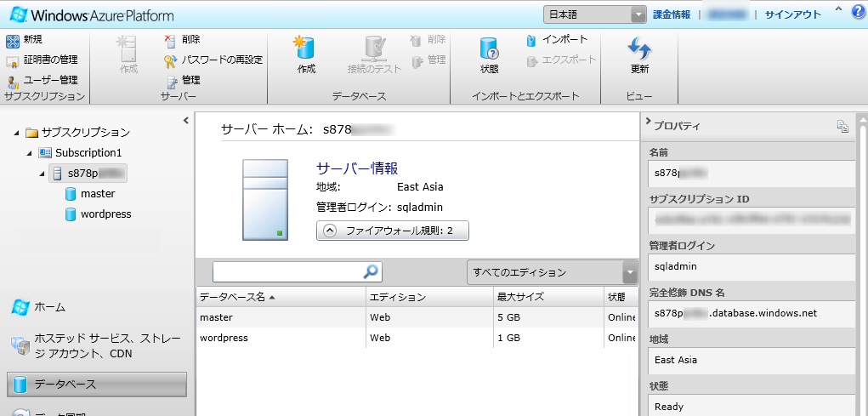
Task: Collapse the ribbon with the caret icon
Action: click(838, 9)
